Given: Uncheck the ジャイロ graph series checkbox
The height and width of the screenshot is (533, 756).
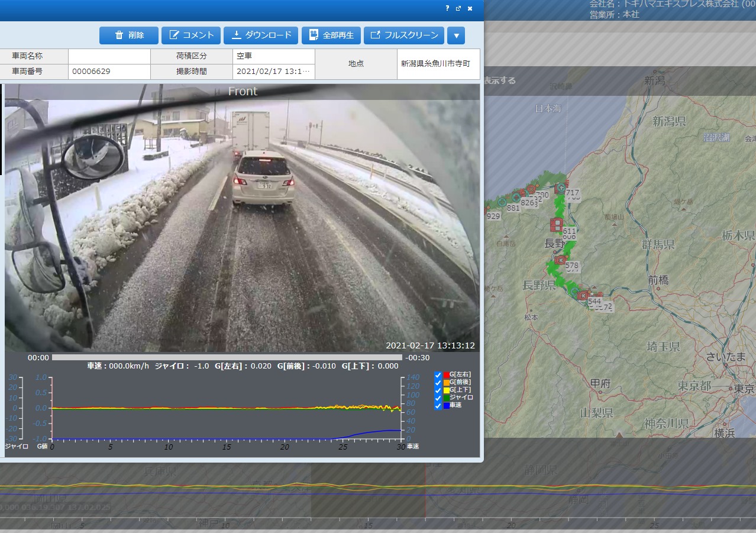Looking at the screenshot, I should click(x=438, y=398).
